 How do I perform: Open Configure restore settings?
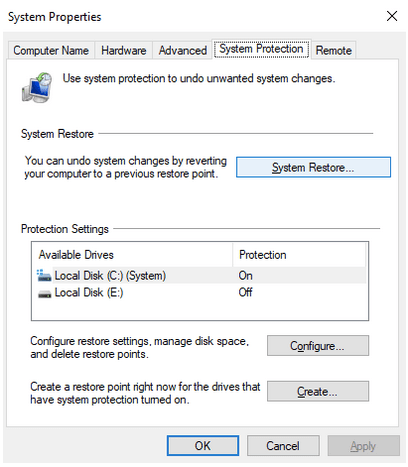click(x=318, y=346)
